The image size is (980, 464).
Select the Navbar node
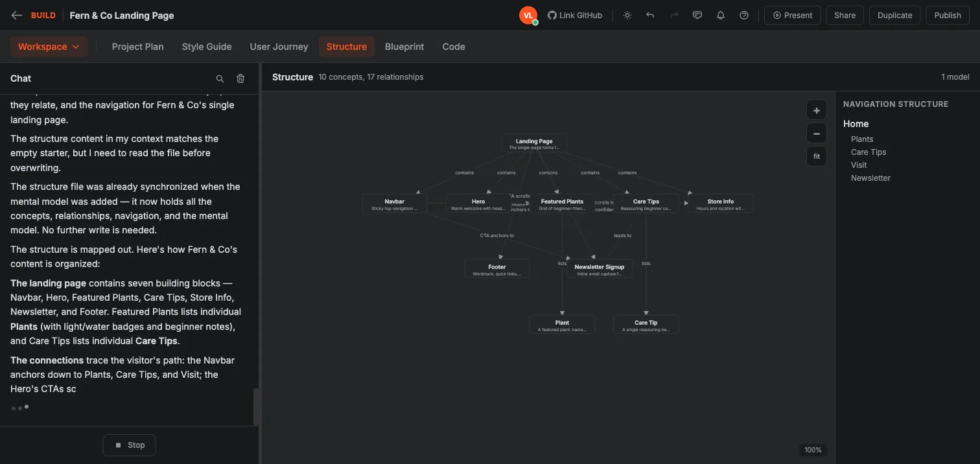(394, 203)
